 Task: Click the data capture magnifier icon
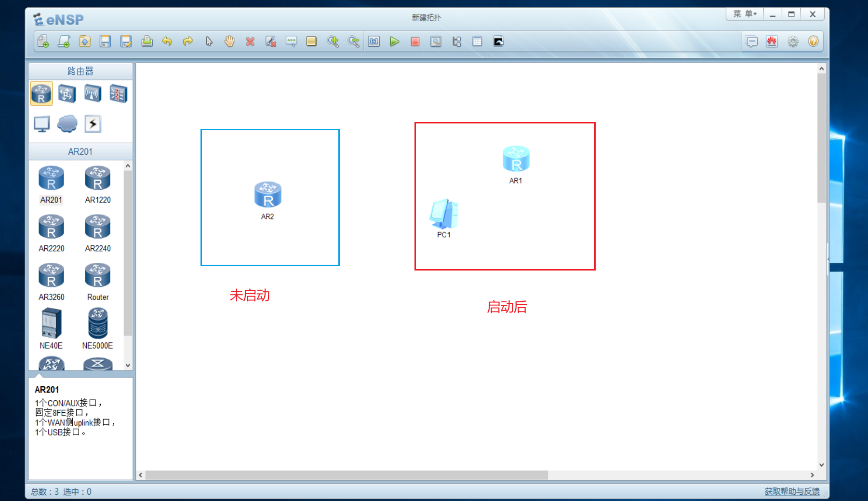click(436, 41)
